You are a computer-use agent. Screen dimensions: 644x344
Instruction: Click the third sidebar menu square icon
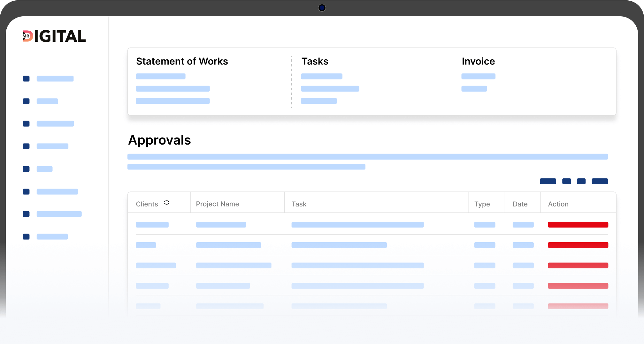coord(26,124)
